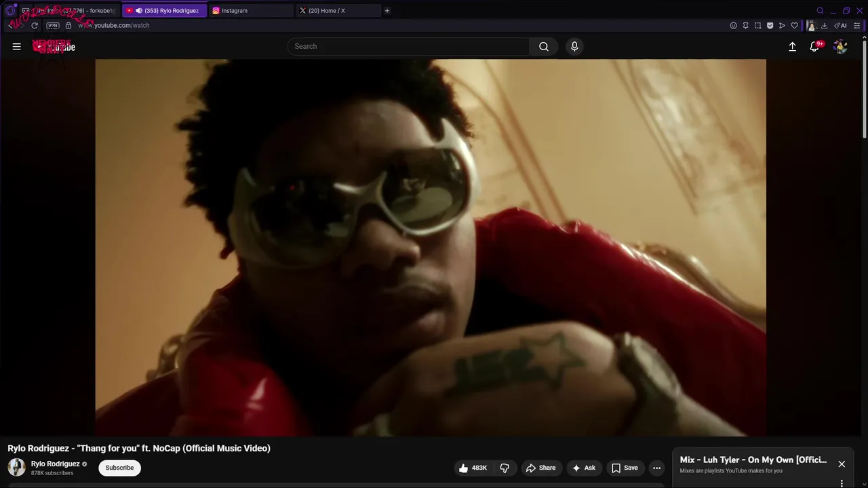The image size is (868, 488).
Task: Like the video (483K thumbs up)
Action: click(473, 468)
